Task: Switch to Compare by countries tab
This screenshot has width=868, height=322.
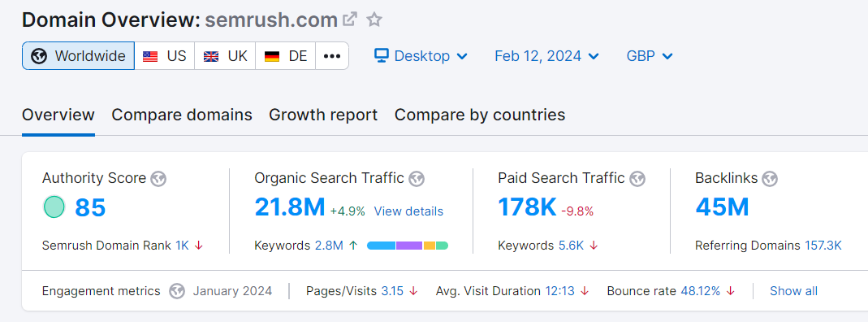Action: pos(480,115)
